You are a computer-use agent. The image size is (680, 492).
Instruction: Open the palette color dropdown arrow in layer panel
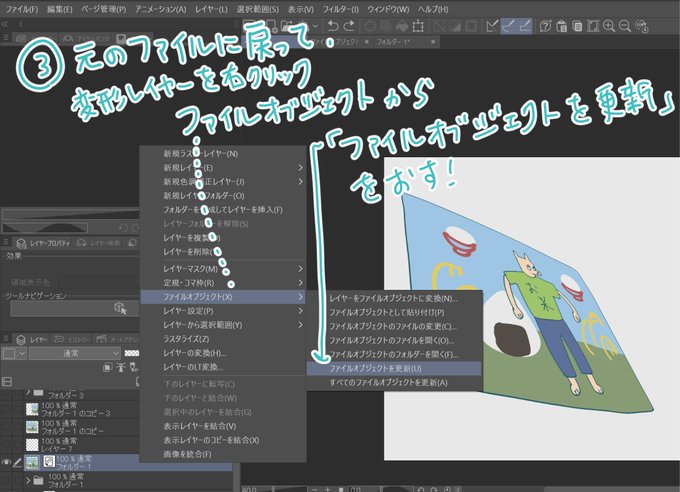[22, 353]
